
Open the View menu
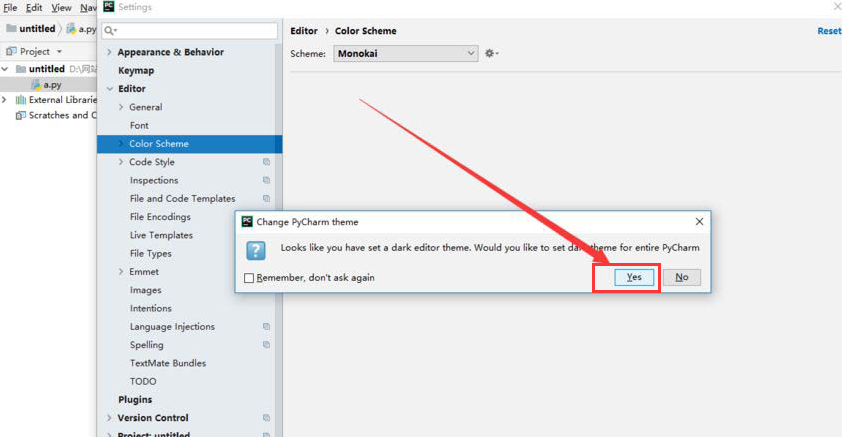(61, 8)
